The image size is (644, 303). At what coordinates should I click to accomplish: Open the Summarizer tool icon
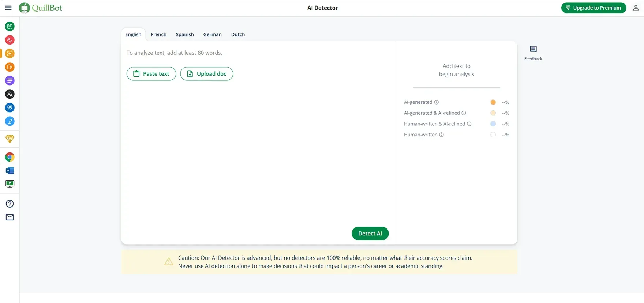click(x=10, y=80)
